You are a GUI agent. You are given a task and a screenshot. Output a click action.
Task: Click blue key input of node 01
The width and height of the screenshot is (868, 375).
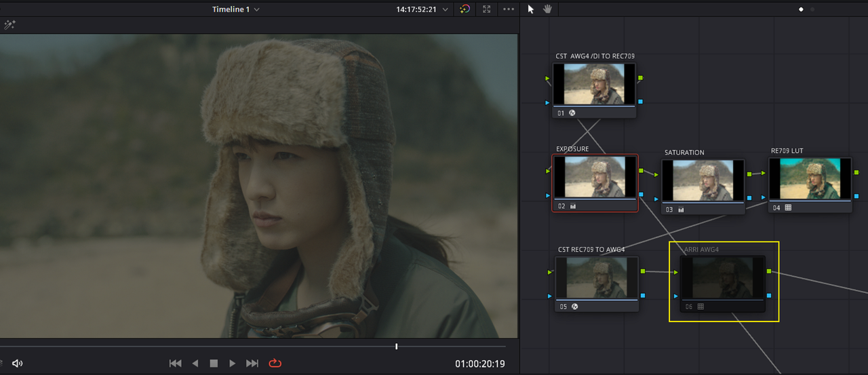pos(549,102)
